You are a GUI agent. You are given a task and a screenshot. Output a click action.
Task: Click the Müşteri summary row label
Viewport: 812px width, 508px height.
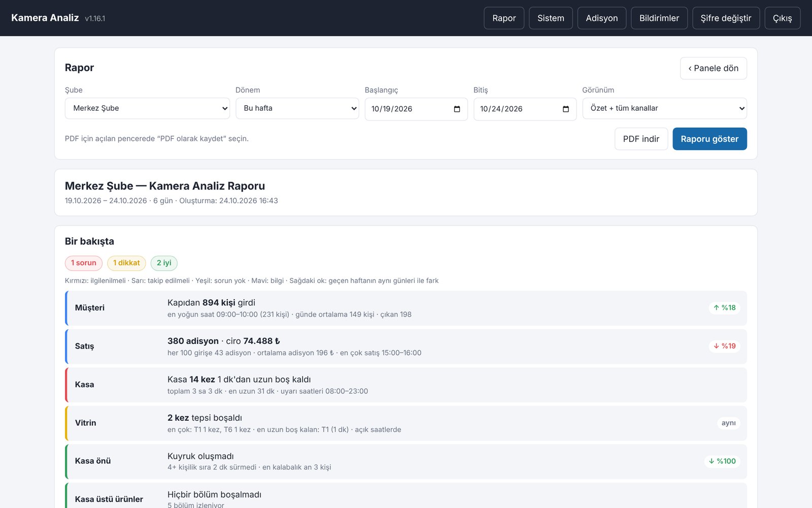pyautogui.click(x=90, y=308)
